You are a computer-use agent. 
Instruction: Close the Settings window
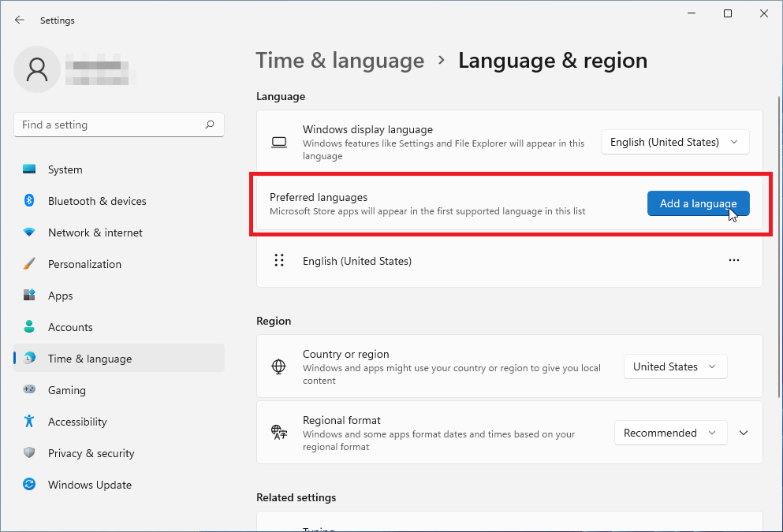[763, 13]
